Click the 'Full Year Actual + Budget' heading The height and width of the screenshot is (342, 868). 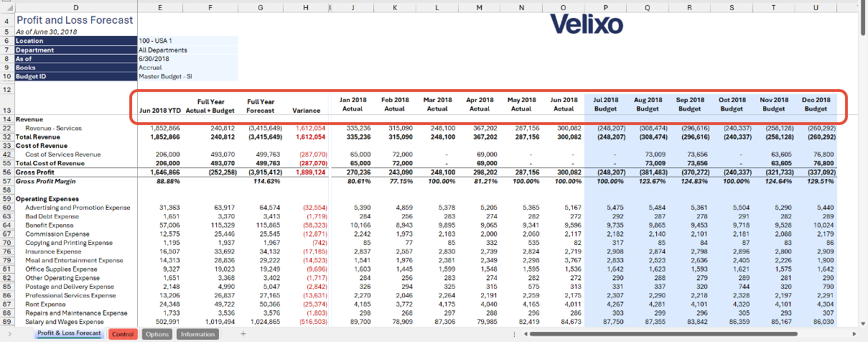pyautogui.click(x=210, y=106)
